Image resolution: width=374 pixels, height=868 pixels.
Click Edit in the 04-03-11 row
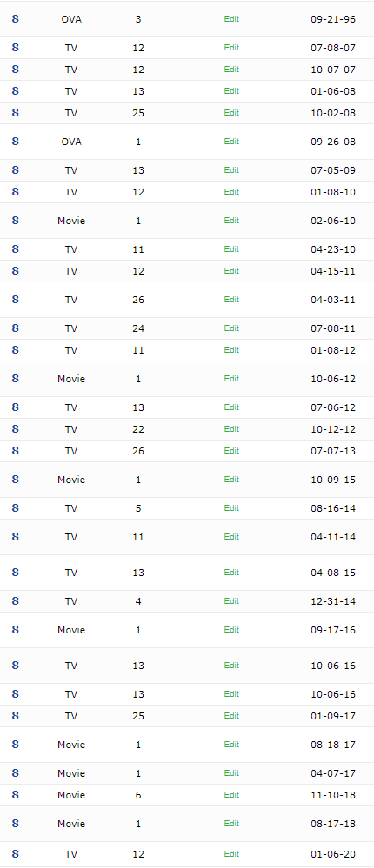(x=231, y=300)
